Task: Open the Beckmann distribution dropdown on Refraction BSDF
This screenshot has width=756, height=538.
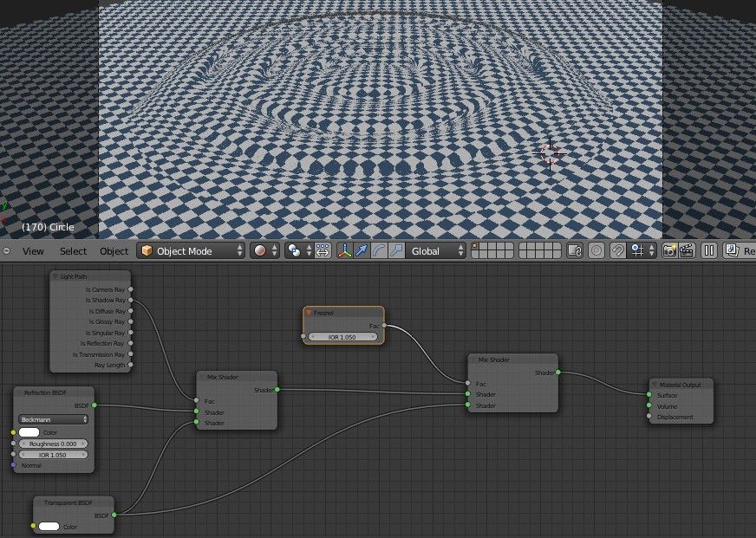Action: coord(52,420)
